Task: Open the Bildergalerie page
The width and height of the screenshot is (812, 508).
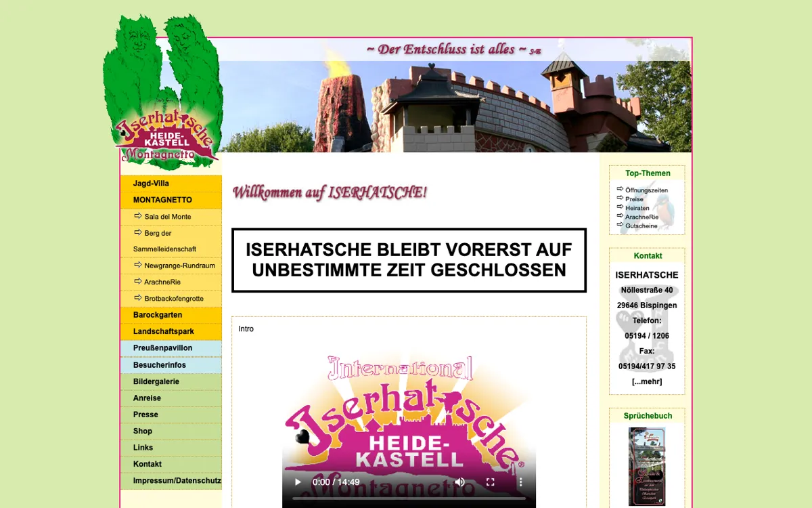Action: [x=171, y=381]
